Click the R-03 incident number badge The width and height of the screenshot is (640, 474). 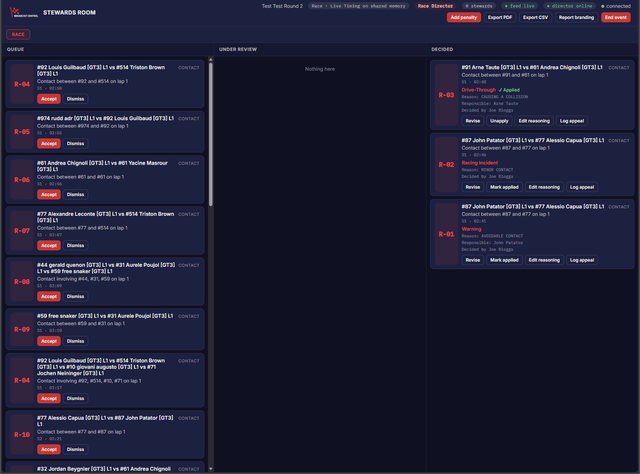pos(446,95)
